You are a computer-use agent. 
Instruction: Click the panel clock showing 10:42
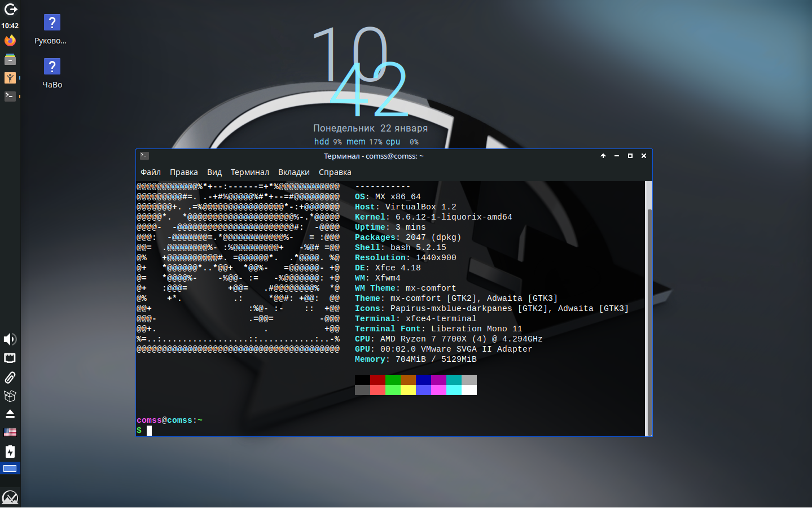pyautogui.click(x=10, y=25)
